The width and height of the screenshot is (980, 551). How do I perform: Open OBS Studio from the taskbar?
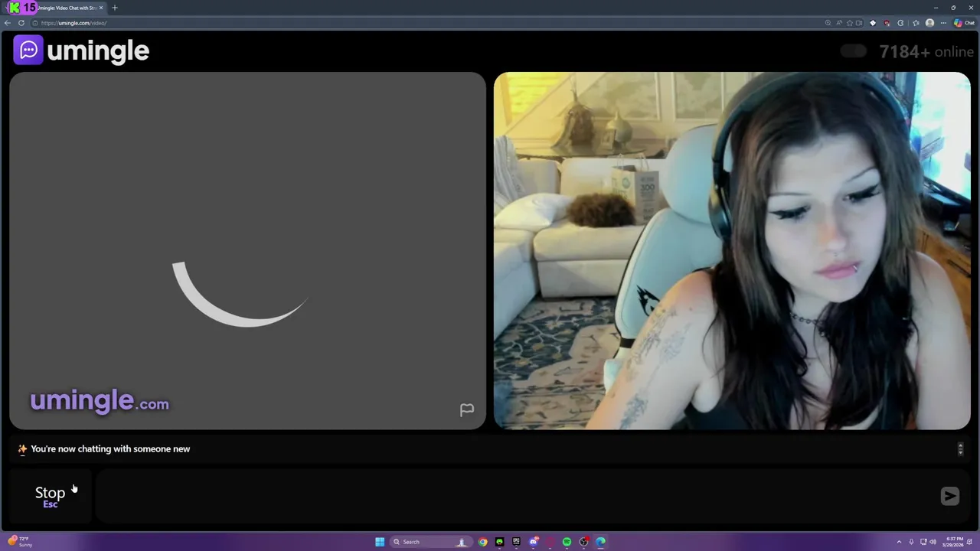tap(583, 542)
